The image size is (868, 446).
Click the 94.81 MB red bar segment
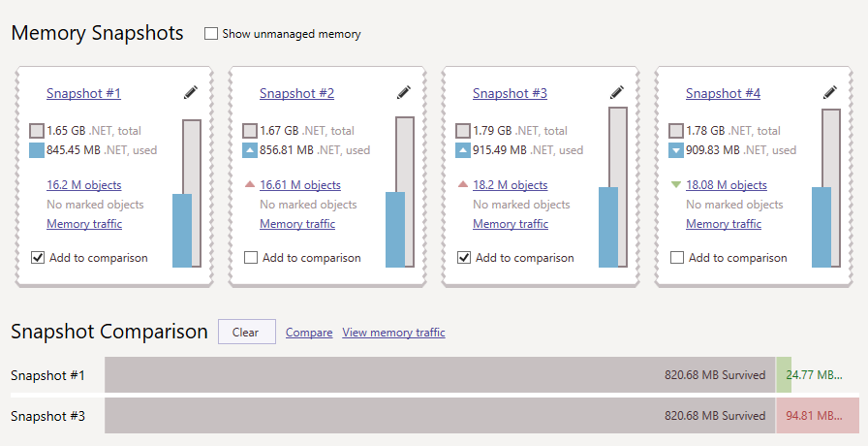(817, 416)
